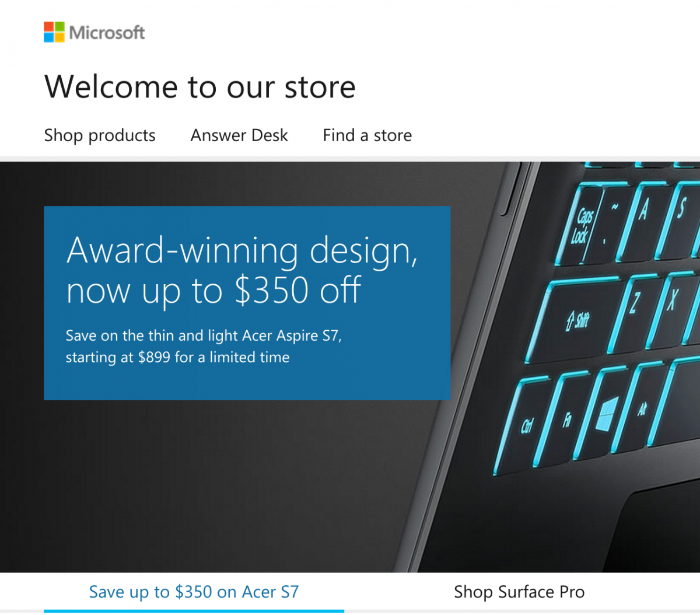Click the Find a store link

click(367, 135)
